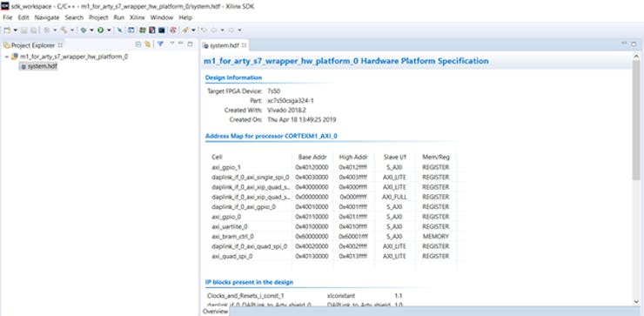
Task: Maximize the editor area
Action: pyautogui.click(x=634, y=44)
